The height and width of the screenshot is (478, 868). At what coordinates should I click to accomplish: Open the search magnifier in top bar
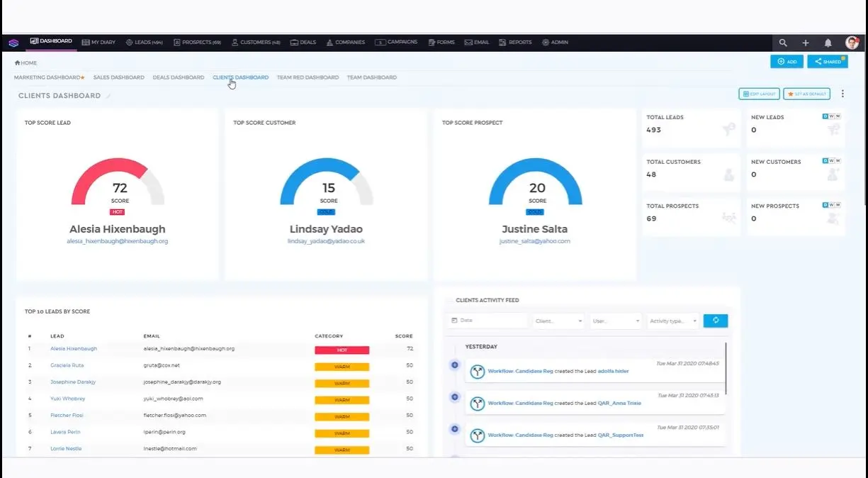[x=783, y=43]
